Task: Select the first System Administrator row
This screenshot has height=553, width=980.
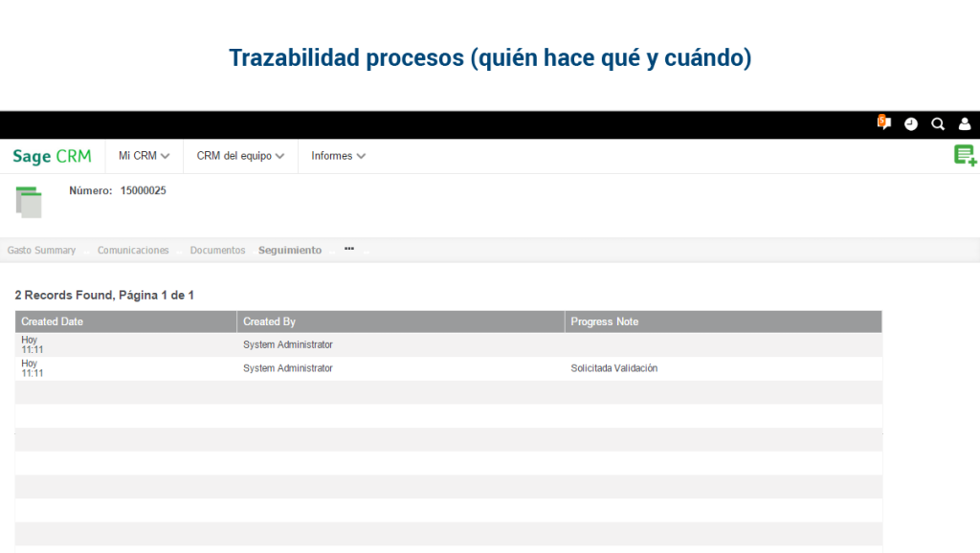Action: click(x=287, y=344)
